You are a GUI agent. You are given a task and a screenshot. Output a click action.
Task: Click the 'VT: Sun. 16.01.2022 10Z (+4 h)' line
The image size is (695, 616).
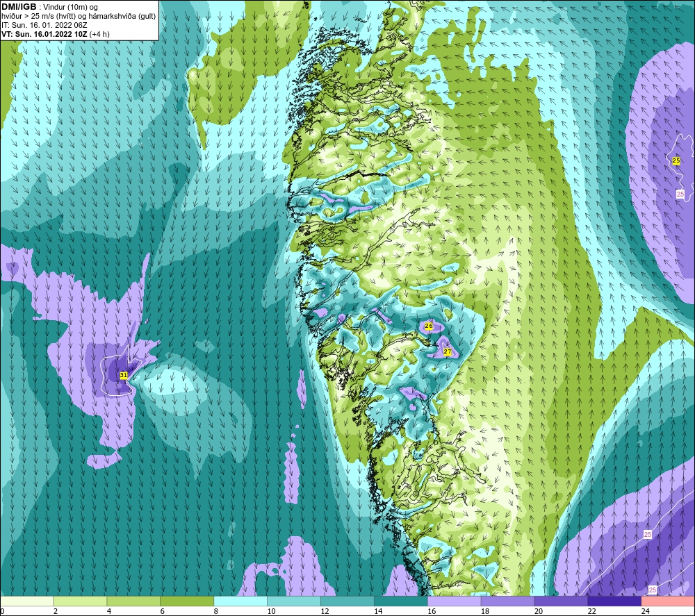[x=56, y=34]
